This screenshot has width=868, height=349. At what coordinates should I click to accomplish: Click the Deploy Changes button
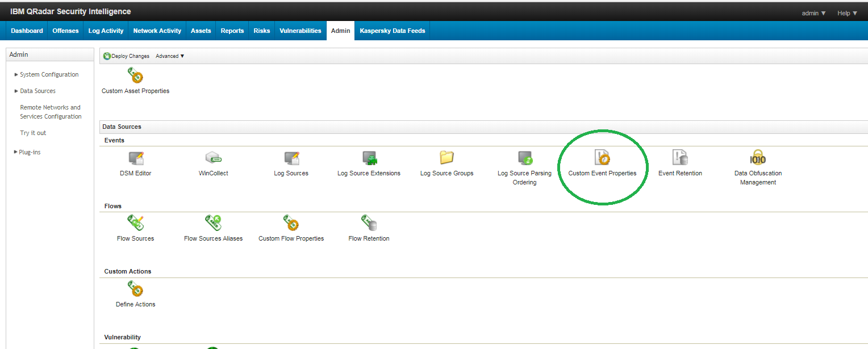[126, 56]
